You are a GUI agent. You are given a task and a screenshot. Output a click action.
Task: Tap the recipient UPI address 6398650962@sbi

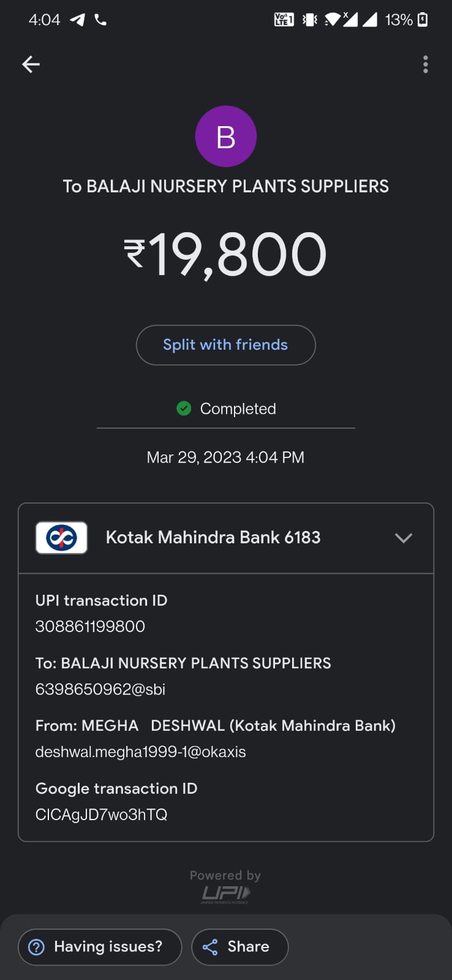[100, 689]
